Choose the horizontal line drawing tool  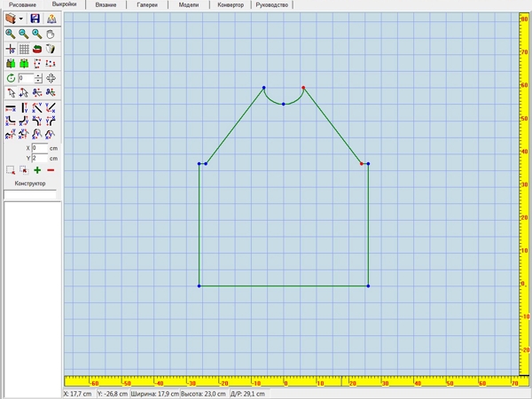pyautogui.click(x=11, y=108)
